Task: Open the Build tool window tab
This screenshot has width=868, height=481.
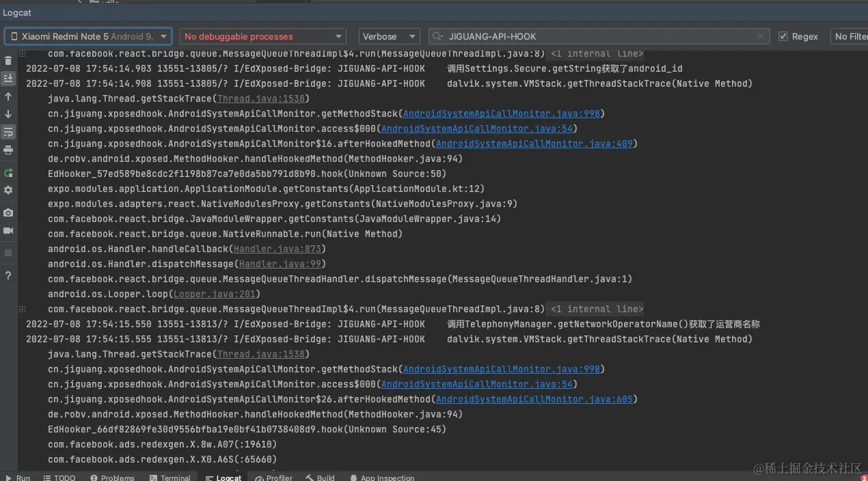Action: (x=320, y=478)
